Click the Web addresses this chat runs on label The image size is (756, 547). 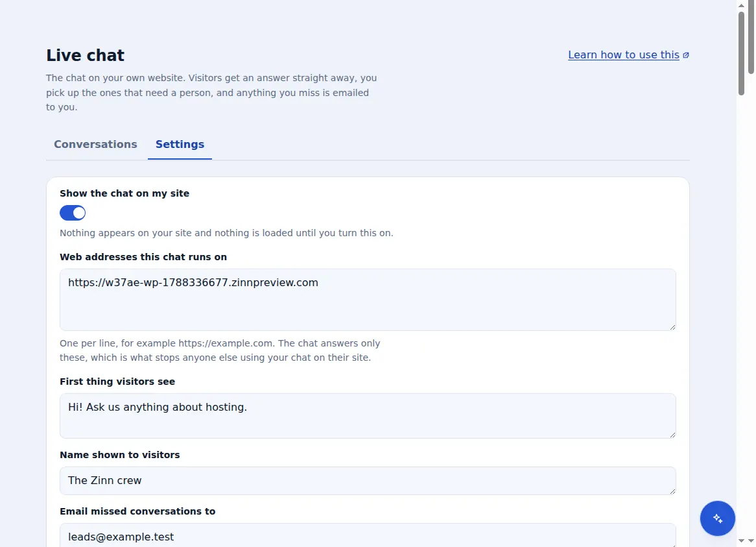pyautogui.click(x=143, y=257)
